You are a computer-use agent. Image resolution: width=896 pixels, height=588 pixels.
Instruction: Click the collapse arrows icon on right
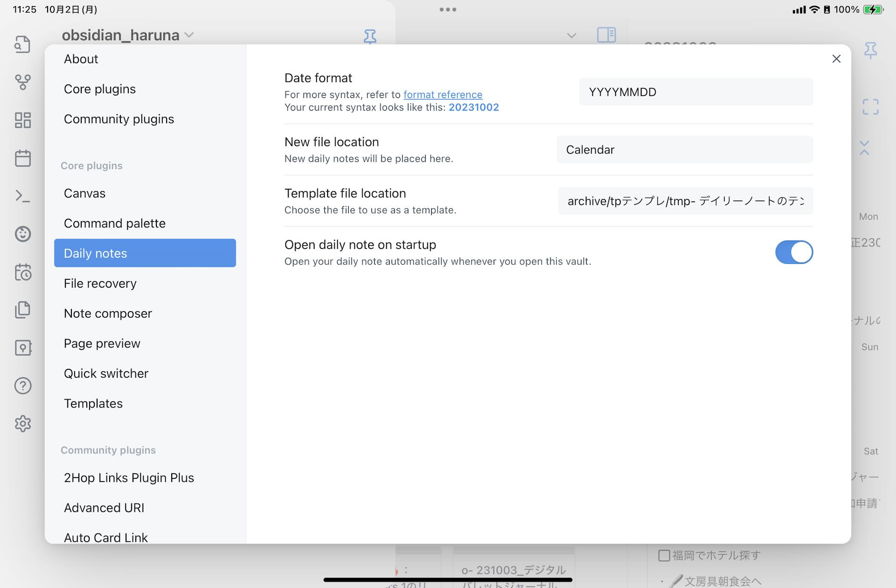click(x=864, y=148)
